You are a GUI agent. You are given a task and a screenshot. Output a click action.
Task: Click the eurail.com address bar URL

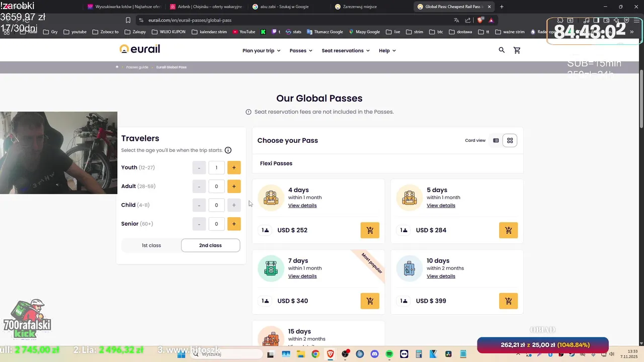(x=190, y=20)
